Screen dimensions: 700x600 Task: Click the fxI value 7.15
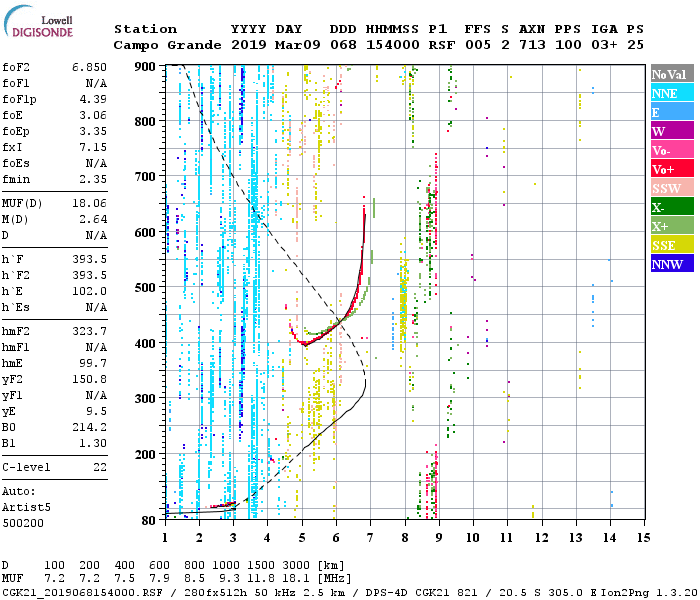coord(93,147)
